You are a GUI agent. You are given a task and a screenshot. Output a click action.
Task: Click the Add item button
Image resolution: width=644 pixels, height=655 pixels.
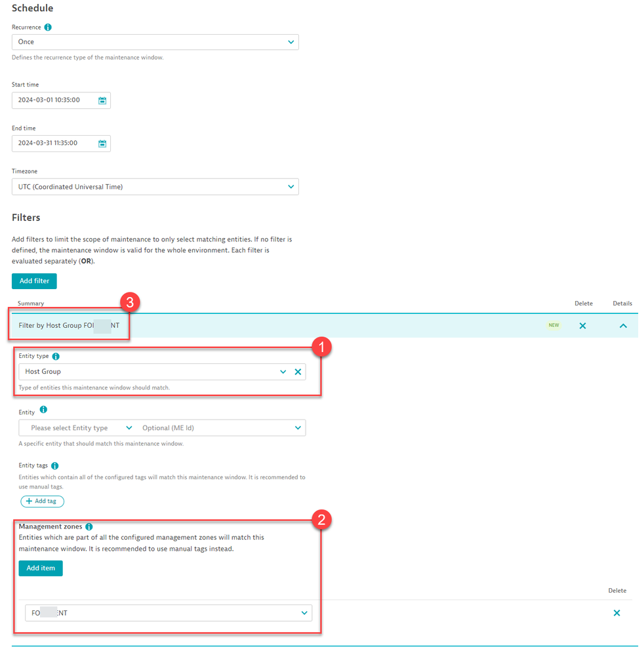point(41,568)
